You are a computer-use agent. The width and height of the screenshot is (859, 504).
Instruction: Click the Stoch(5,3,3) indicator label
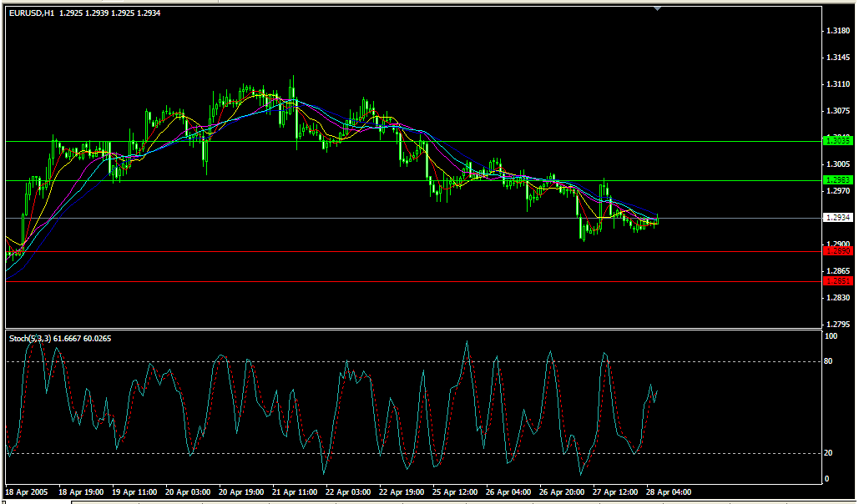point(30,338)
